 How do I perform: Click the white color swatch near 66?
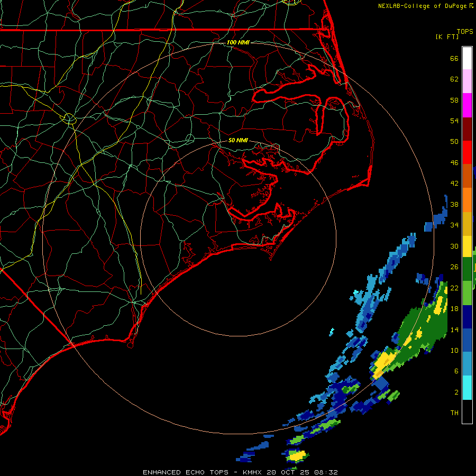pos(467,58)
